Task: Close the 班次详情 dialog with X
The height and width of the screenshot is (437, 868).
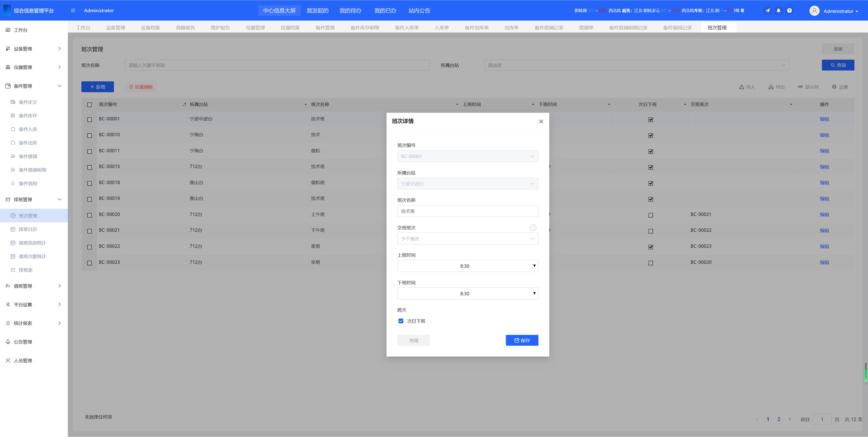Action: (541, 121)
